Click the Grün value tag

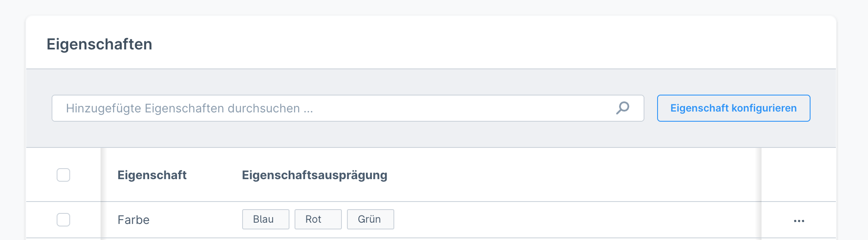(x=370, y=219)
